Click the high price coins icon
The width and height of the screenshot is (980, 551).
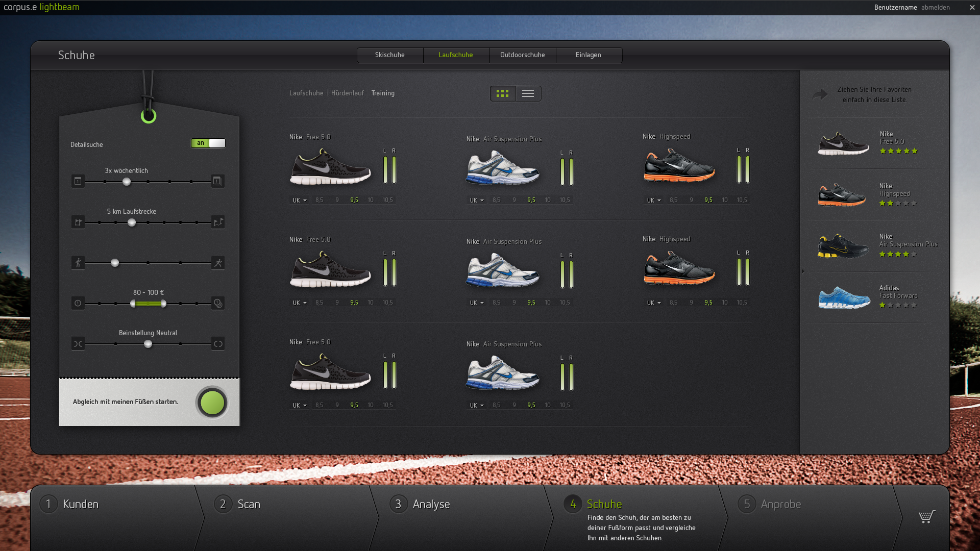[218, 303]
